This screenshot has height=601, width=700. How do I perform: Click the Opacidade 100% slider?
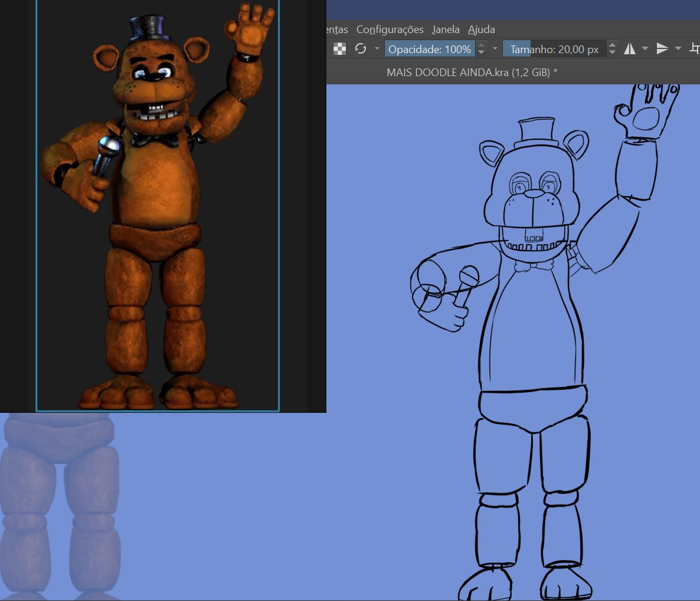[x=430, y=48]
